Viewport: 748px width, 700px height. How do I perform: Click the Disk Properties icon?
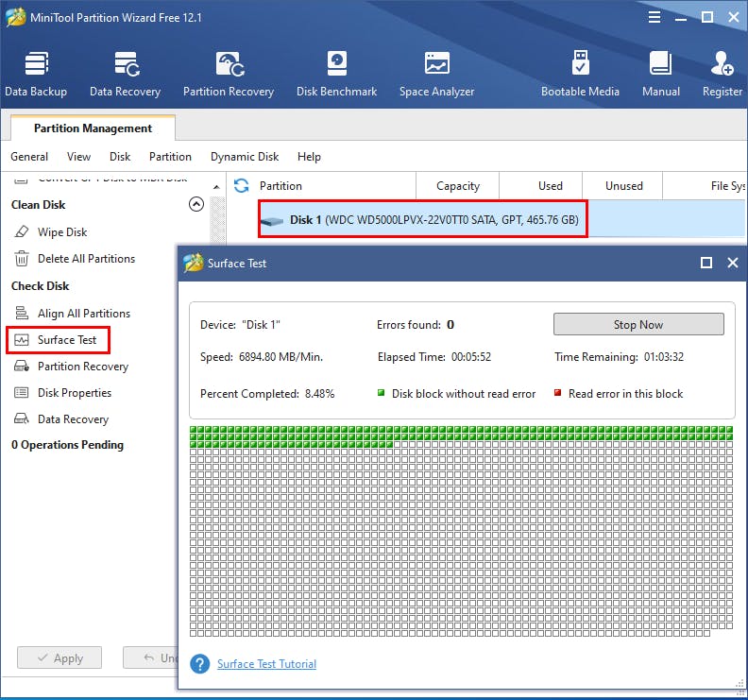point(22,393)
